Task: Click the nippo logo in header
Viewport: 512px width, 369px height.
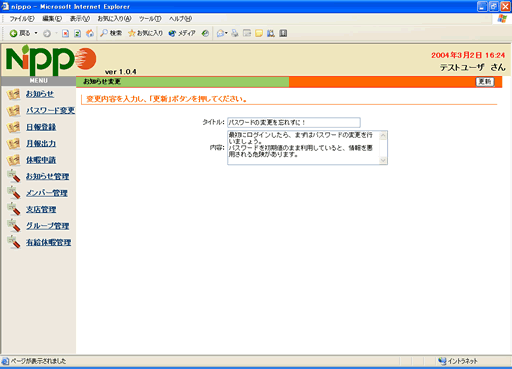Action: [x=51, y=60]
